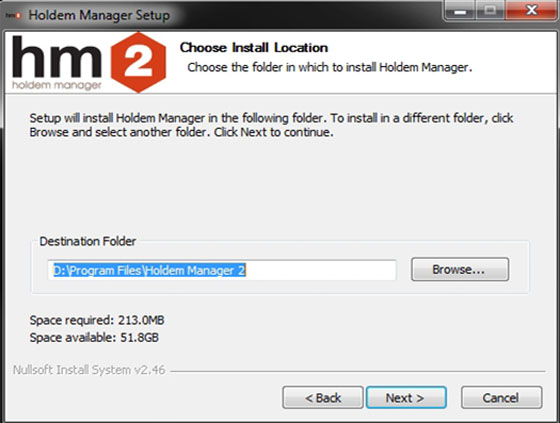Click the hm holdem manager logo text
The width and height of the screenshot is (560, 423).
coord(57,63)
